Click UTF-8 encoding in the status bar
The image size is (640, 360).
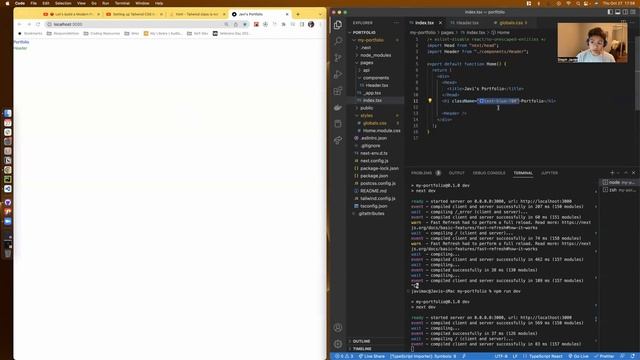(501, 356)
